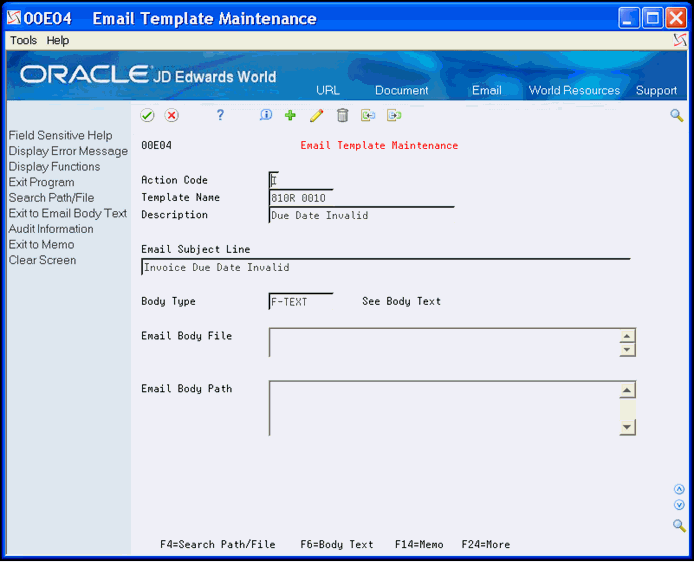Click the red Email Template Maintenance heading
694x562 pixels.
(379, 146)
